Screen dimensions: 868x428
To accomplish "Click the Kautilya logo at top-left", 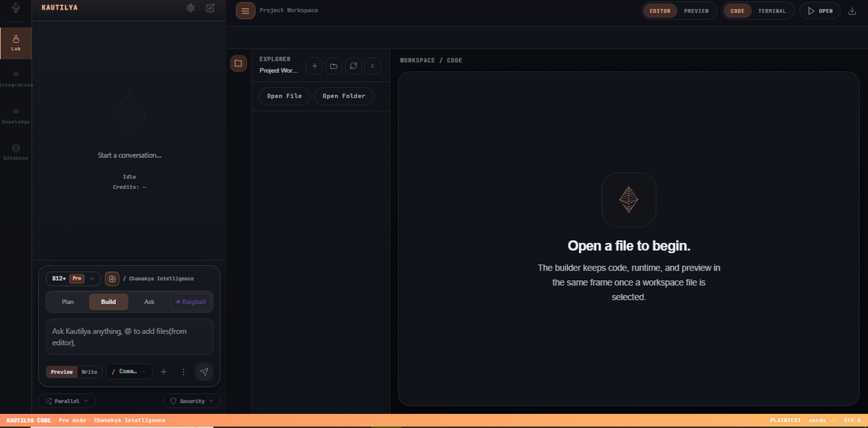I will pyautogui.click(x=16, y=8).
